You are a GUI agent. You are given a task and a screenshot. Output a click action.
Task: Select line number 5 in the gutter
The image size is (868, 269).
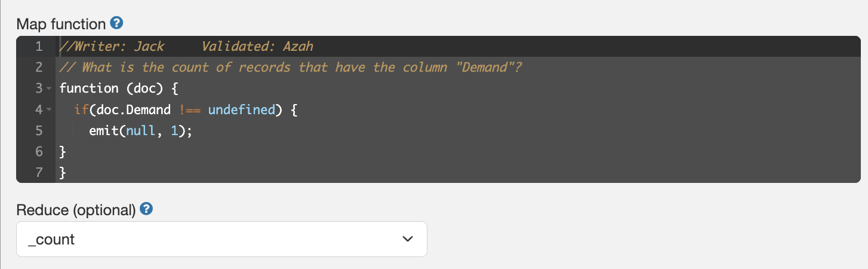tap(39, 131)
